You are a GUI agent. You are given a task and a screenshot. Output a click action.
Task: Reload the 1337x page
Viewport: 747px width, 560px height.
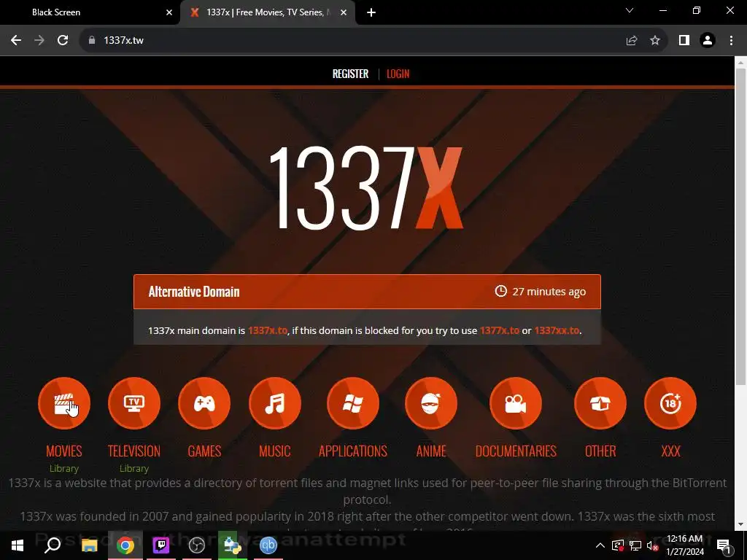(x=63, y=41)
